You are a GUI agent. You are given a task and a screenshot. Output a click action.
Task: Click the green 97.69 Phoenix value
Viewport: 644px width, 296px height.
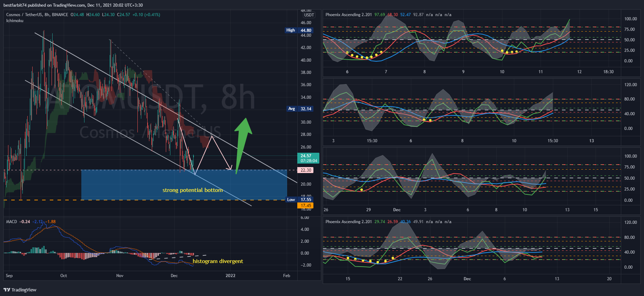tap(380, 15)
